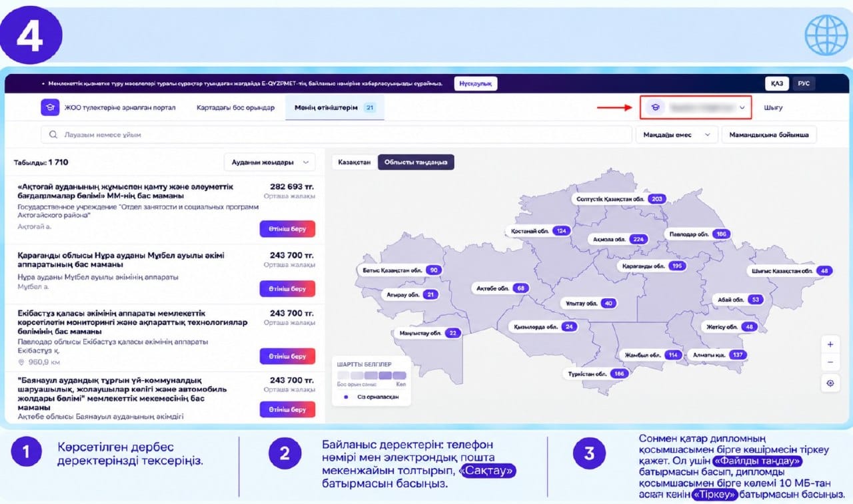Click the search magnifier icon
853x504 pixels.
(53, 134)
